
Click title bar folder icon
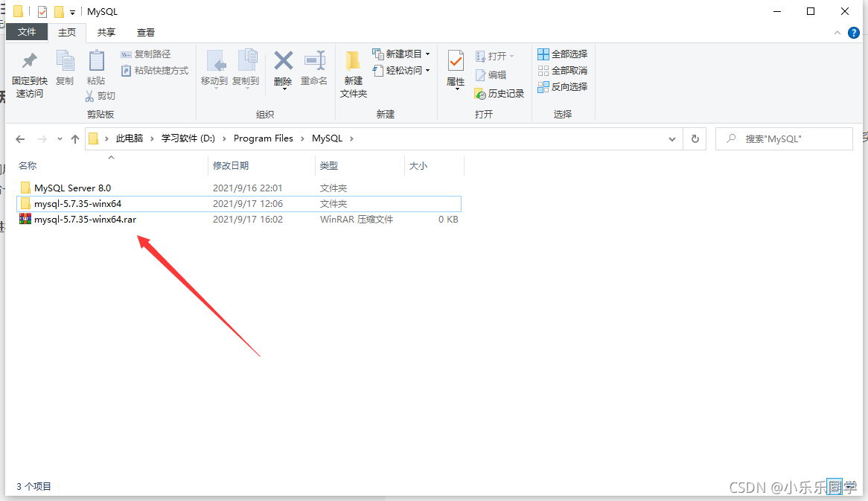pos(18,11)
